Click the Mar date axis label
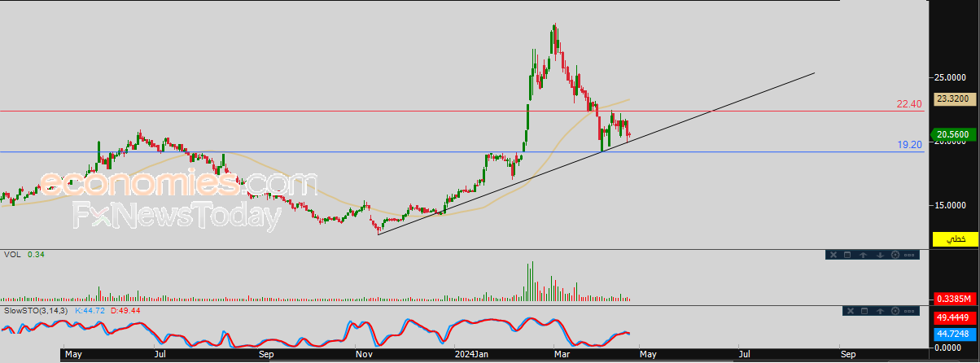The height and width of the screenshot is (363, 980). pos(562,355)
